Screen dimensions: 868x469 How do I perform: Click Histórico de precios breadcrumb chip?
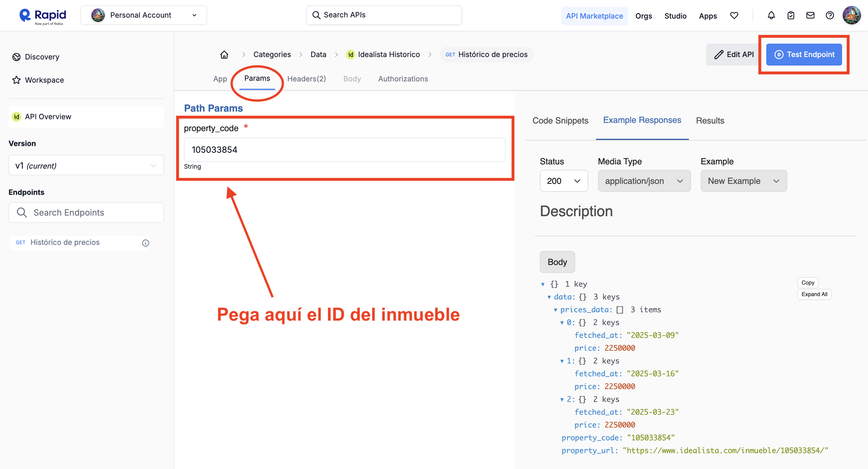tap(486, 54)
